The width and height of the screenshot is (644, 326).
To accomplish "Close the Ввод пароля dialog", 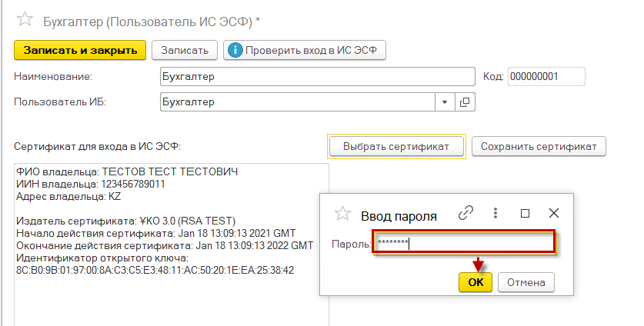I will tap(554, 213).
